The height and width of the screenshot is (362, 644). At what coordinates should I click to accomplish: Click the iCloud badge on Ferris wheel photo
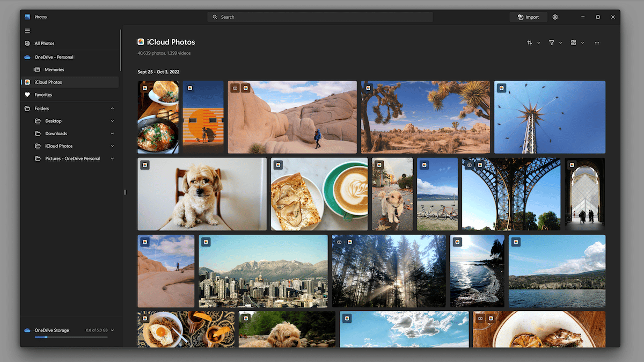[x=502, y=88]
